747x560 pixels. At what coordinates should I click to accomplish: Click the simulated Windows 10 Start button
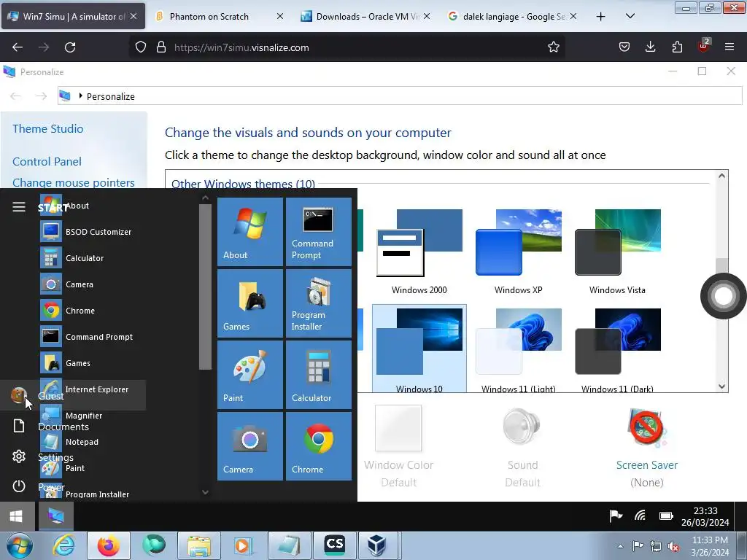[x=17, y=516]
